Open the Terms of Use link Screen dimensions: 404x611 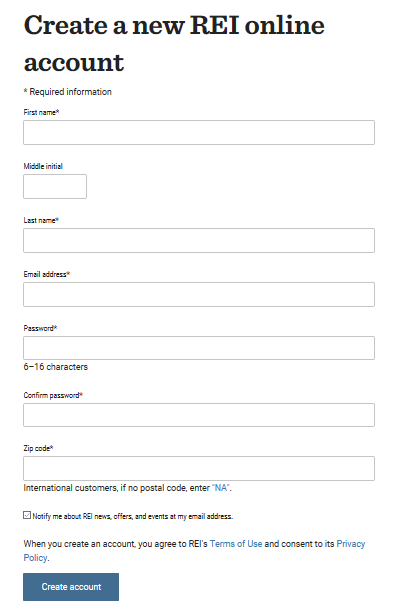236,544
